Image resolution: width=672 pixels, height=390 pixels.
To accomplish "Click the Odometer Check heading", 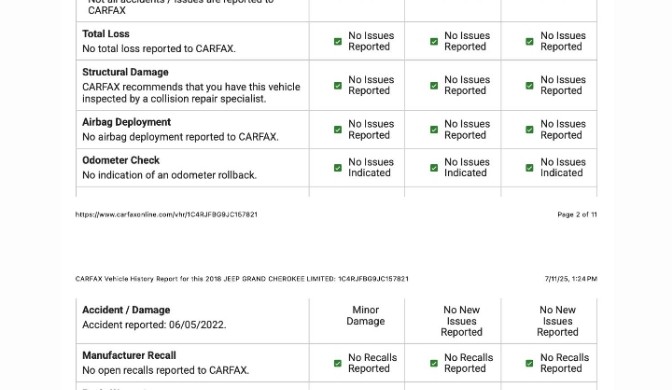I will (x=121, y=160).
